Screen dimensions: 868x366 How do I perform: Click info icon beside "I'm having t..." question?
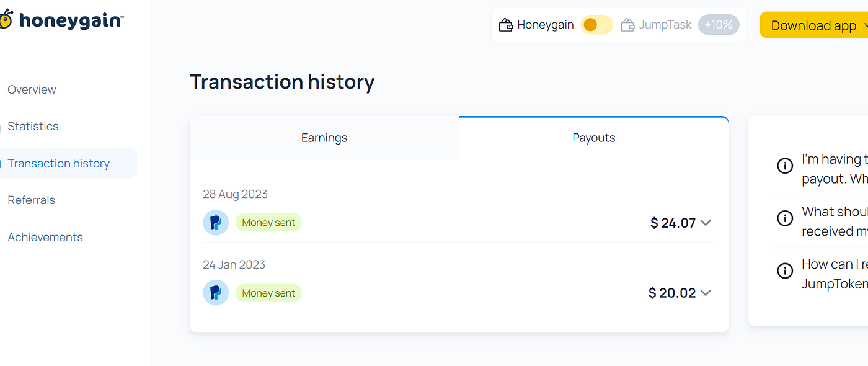pos(785,166)
